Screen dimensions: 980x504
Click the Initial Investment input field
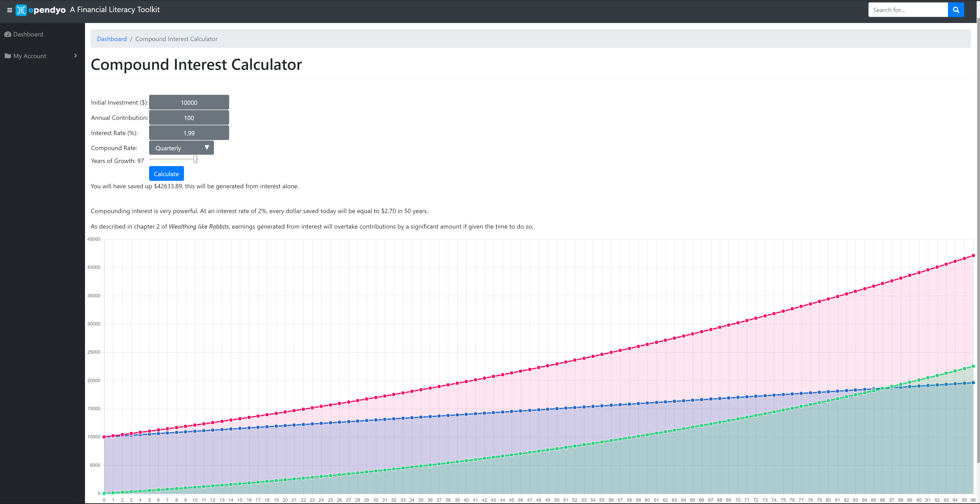pyautogui.click(x=189, y=102)
